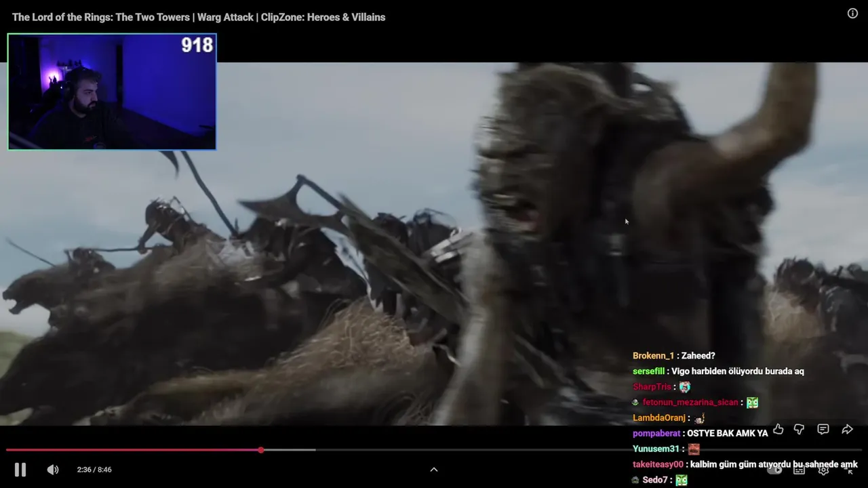Pause the video playback

[20, 470]
